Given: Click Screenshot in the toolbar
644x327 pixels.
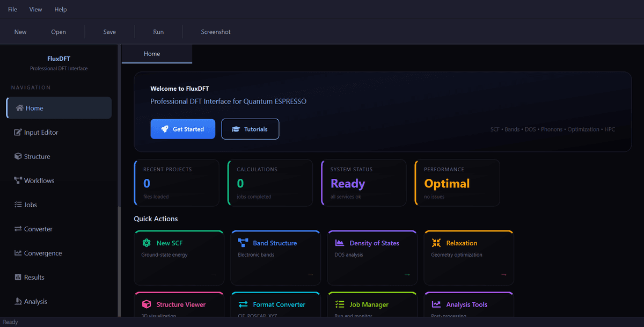Looking at the screenshot, I should (x=216, y=32).
